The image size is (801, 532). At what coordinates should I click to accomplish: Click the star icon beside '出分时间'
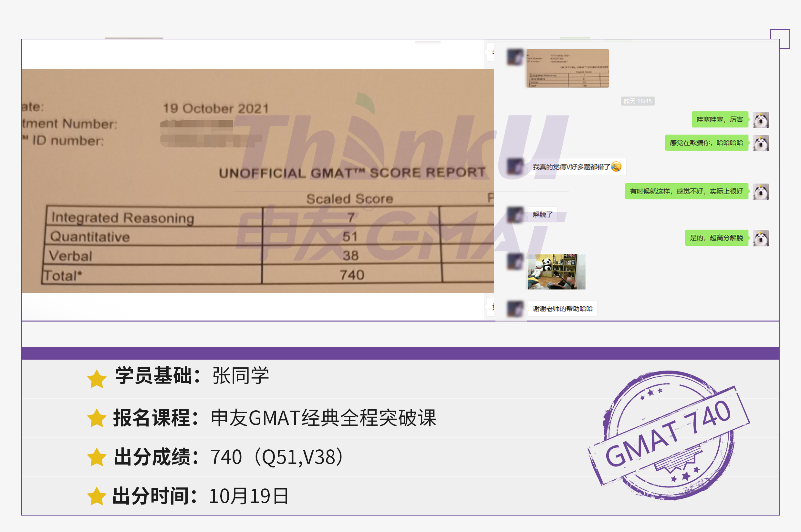[97, 496]
